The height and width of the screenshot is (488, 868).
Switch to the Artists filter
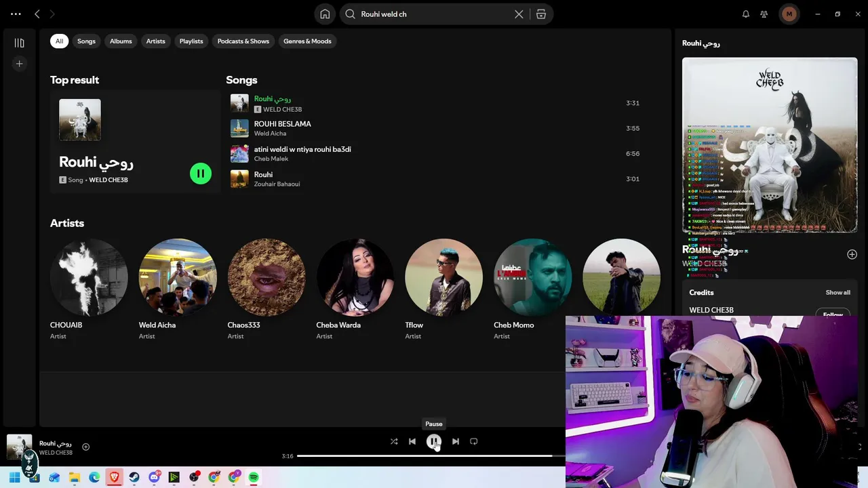tap(155, 41)
